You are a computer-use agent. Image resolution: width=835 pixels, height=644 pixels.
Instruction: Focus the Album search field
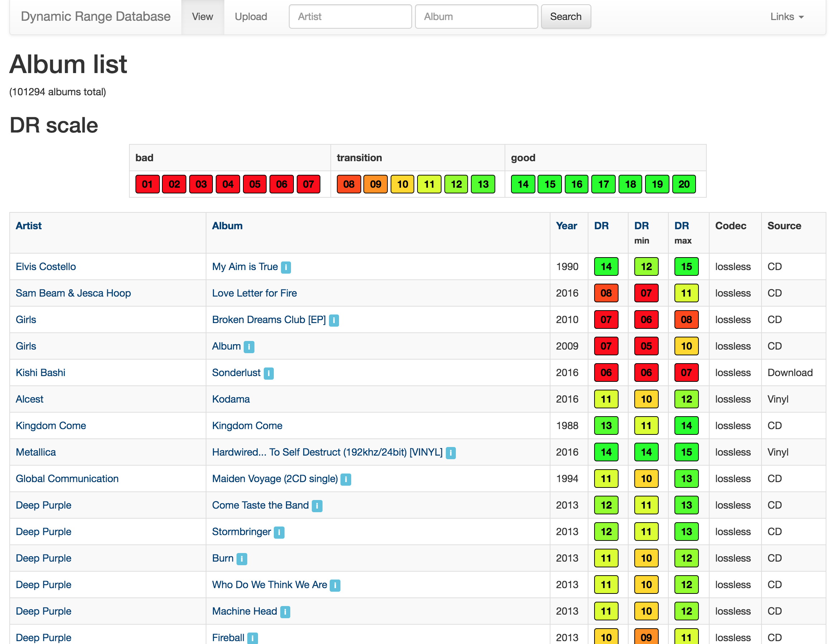tap(476, 17)
